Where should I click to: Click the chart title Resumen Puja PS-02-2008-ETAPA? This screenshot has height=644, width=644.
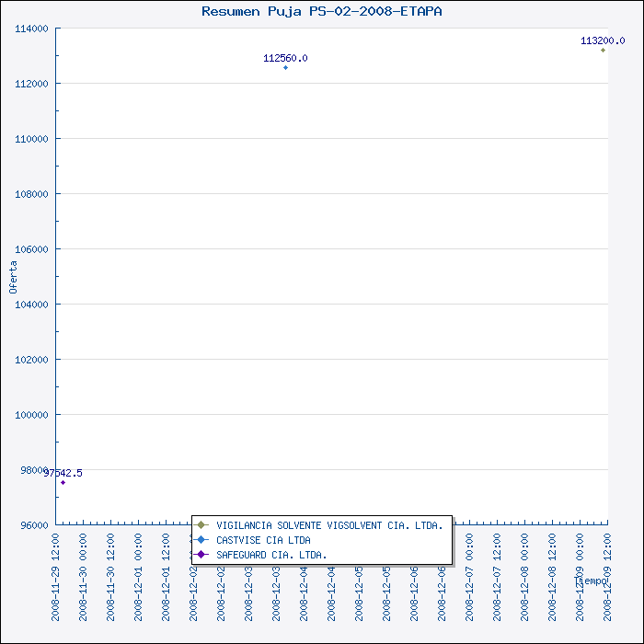click(321, 11)
